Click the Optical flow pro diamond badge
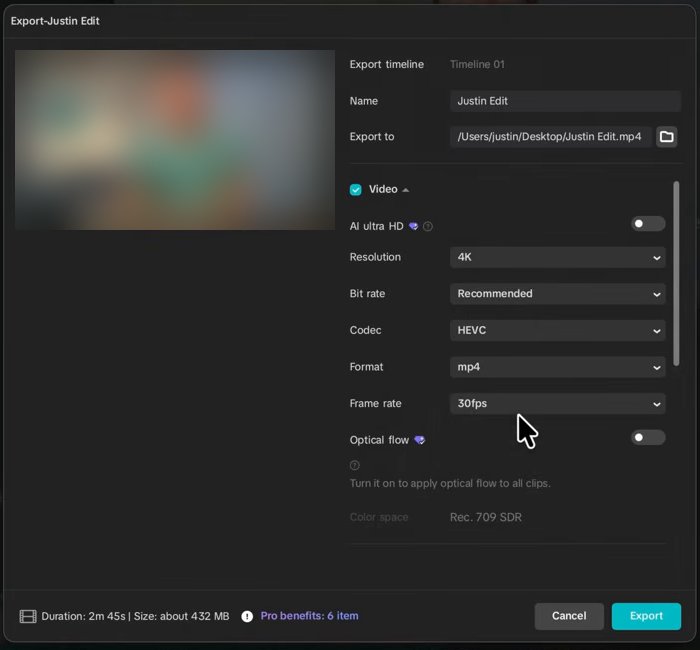This screenshot has height=650, width=700. pos(420,440)
